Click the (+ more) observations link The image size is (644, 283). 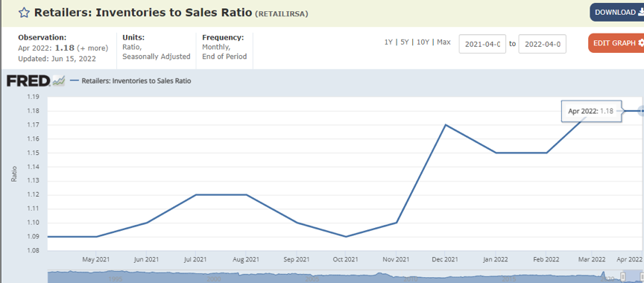(92, 48)
